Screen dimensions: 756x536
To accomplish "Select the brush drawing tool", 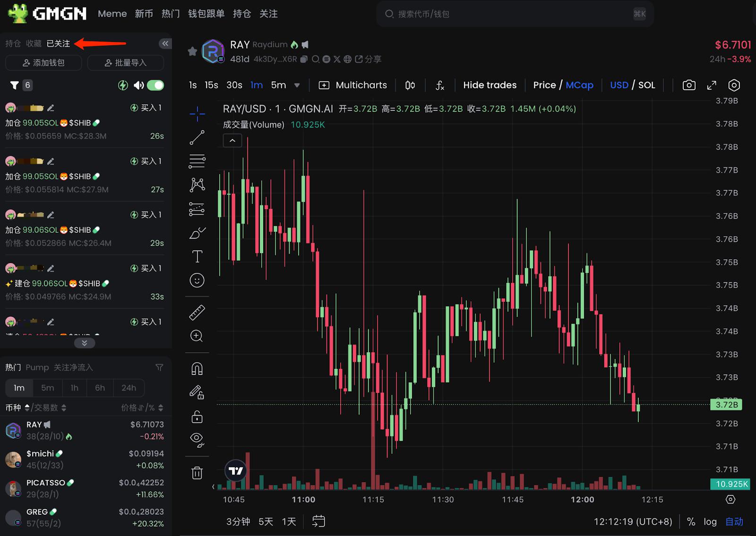I will coord(197,233).
